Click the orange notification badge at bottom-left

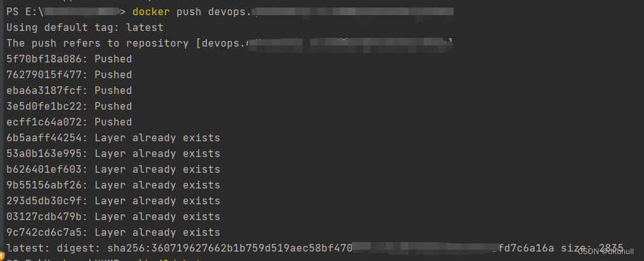[2, 257]
